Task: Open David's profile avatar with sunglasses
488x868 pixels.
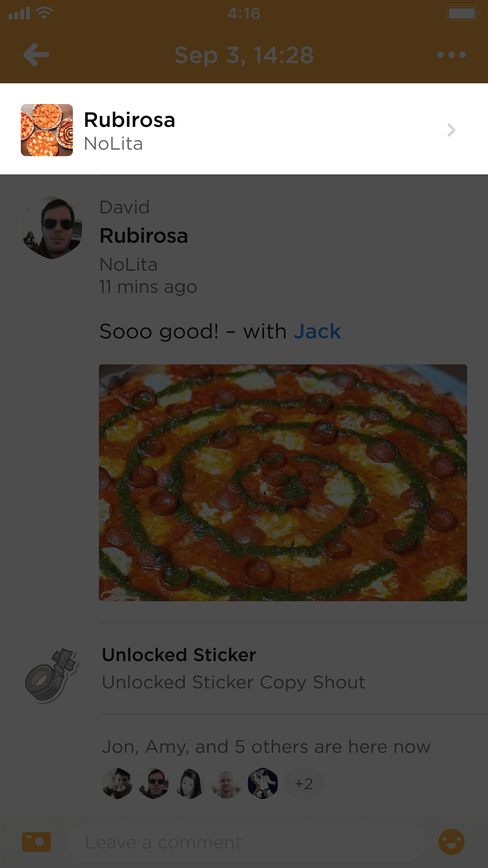Action: point(52,227)
